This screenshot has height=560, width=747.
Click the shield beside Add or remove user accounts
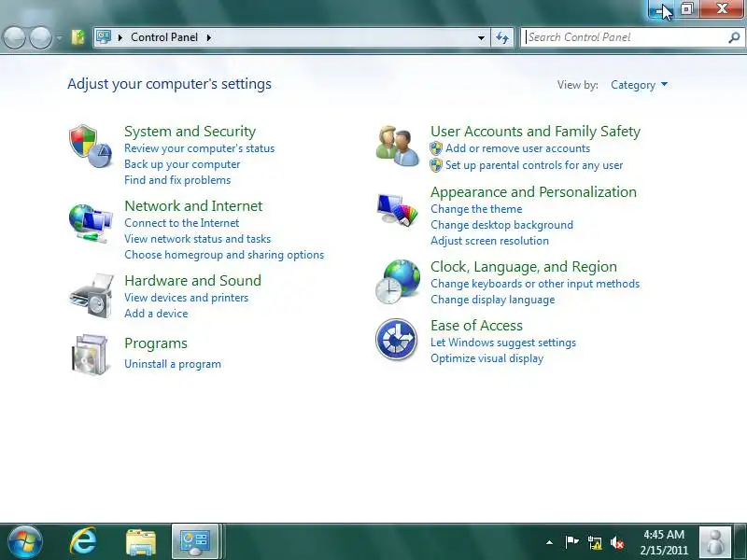436,148
